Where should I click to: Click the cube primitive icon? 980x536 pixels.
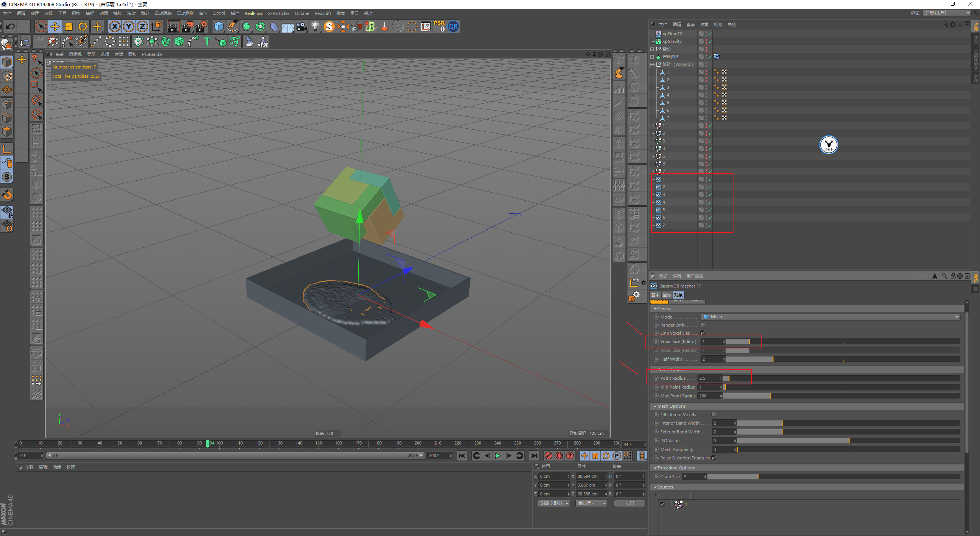[219, 26]
